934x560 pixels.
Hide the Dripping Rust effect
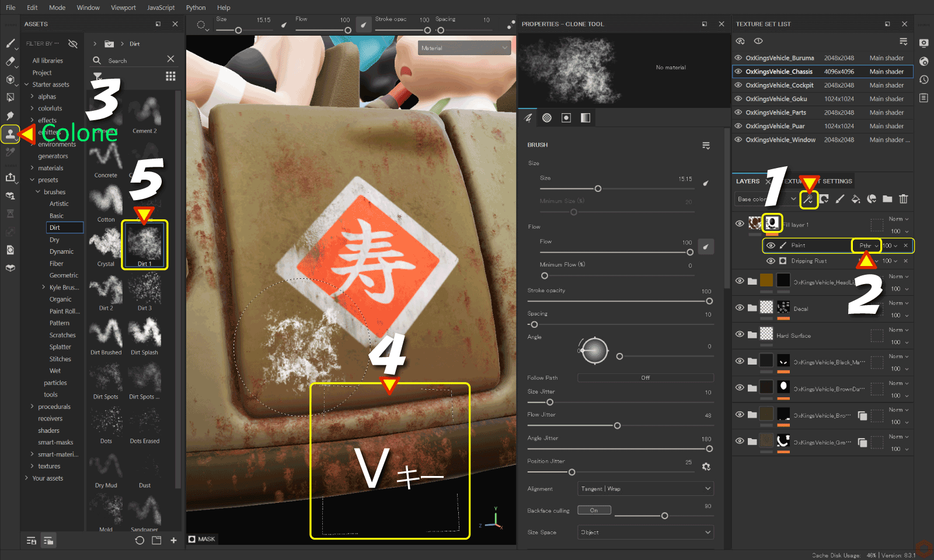(x=771, y=261)
